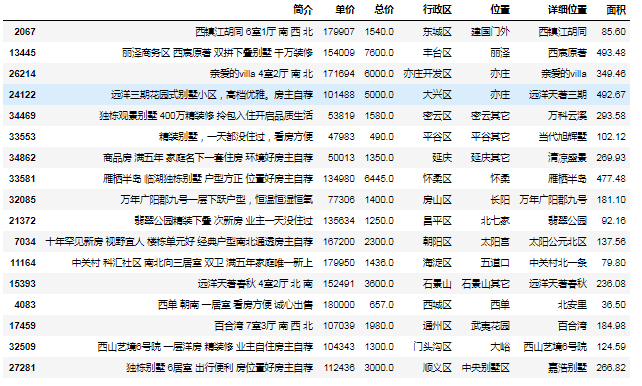Click description 百合湾 7室3厅 南 西 北

tap(264, 325)
